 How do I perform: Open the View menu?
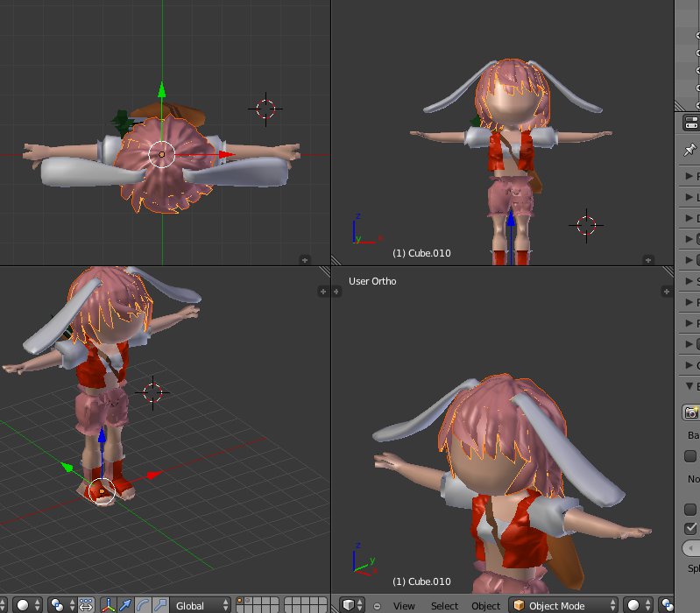click(404, 606)
